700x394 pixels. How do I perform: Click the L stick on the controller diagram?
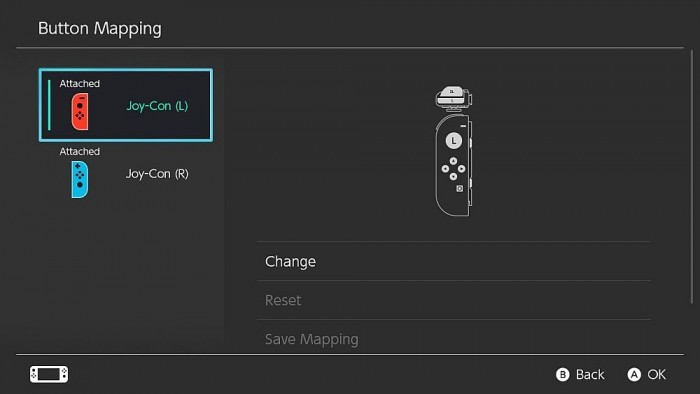(454, 141)
